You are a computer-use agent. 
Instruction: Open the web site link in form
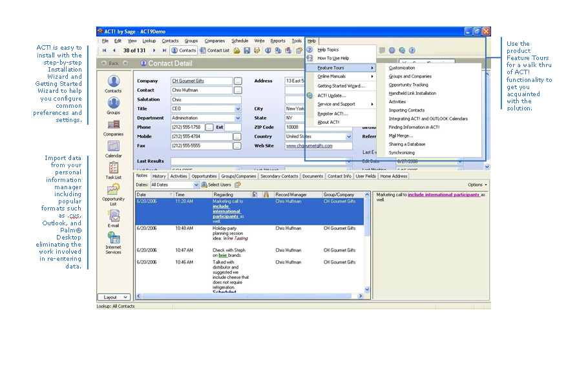[309, 146]
